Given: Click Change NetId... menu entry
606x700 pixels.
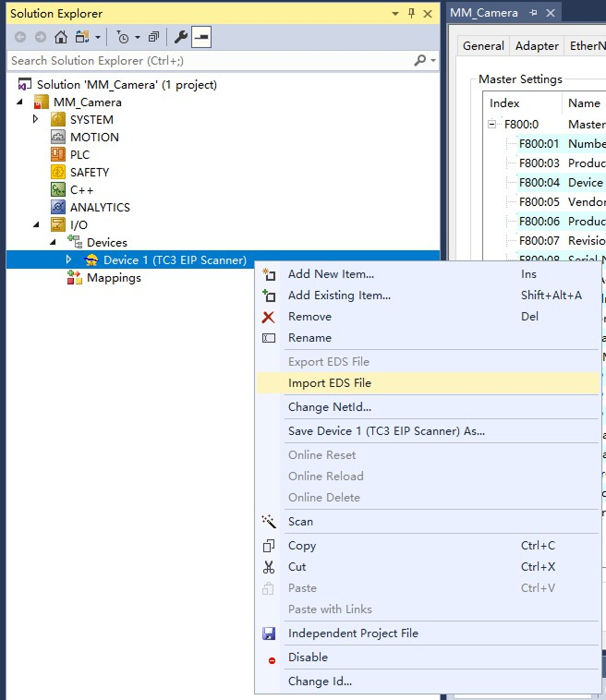Looking at the screenshot, I should [329, 407].
